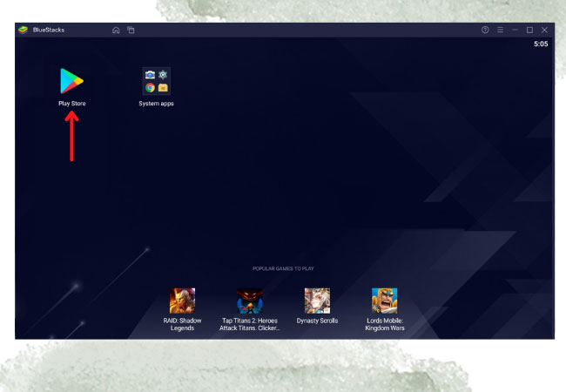Select the "Lords Mobile: Kingdom Wars" title text
Viewport: 566px width, 392px height.
coord(384,324)
